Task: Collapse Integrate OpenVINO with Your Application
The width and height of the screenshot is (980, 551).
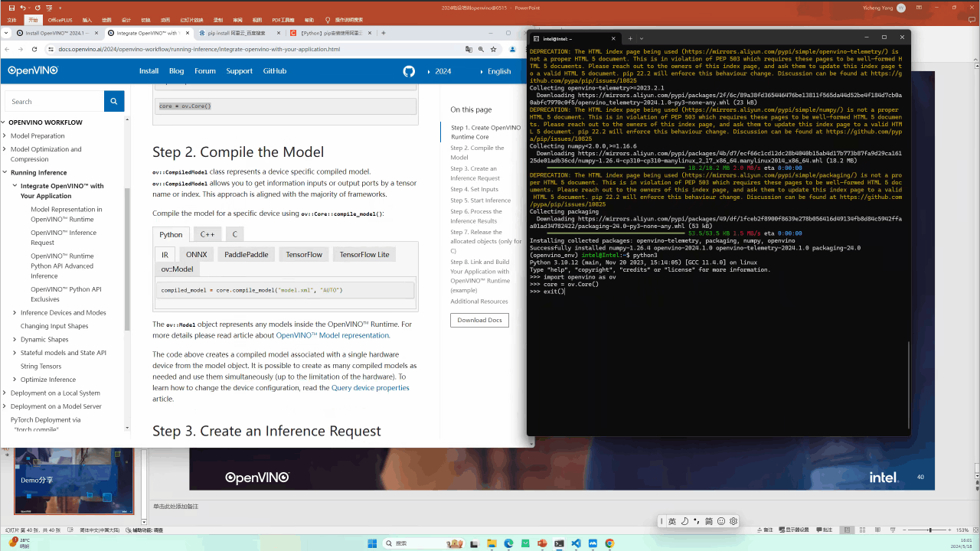Action: pyautogui.click(x=15, y=186)
